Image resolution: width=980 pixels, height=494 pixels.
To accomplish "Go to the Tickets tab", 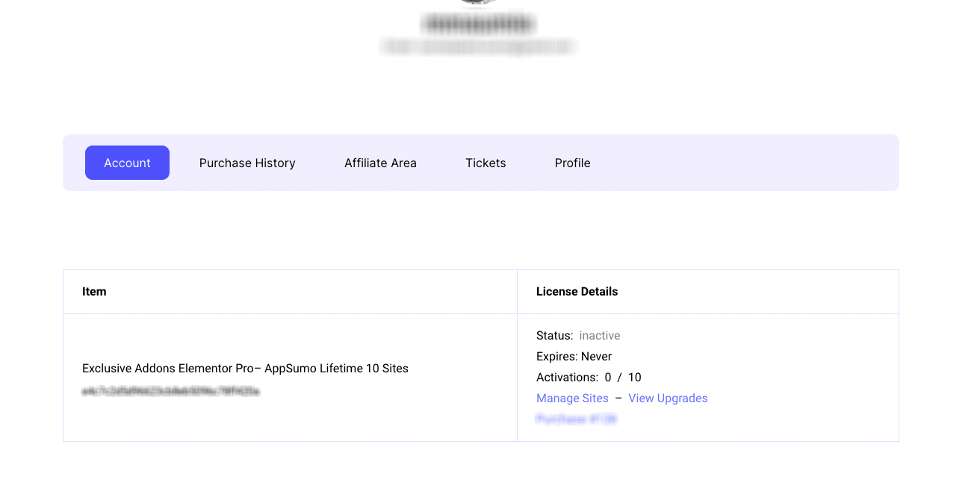I will (x=486, y=163).
